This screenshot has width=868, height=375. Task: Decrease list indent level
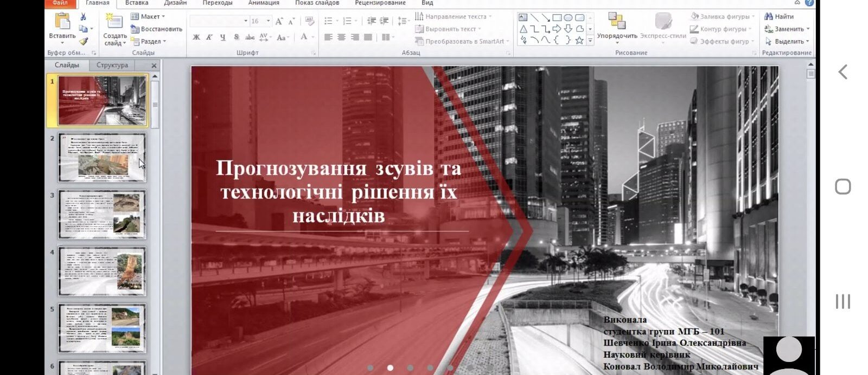tap(372, 21)
